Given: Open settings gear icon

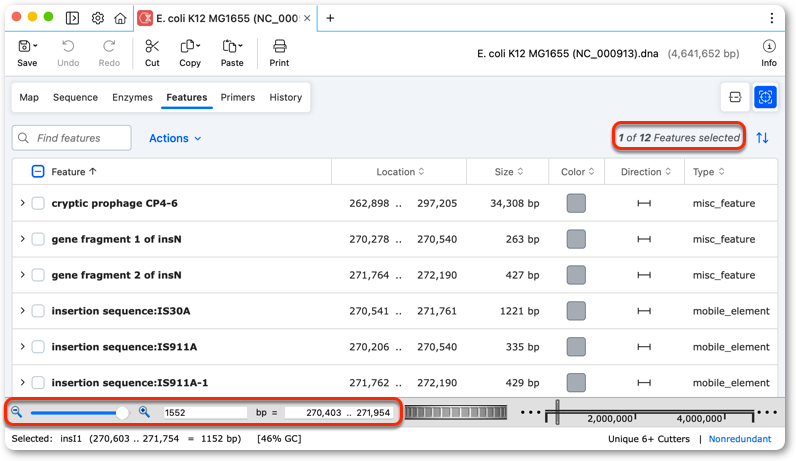Looking at the screenshot, I should point(97,18).
